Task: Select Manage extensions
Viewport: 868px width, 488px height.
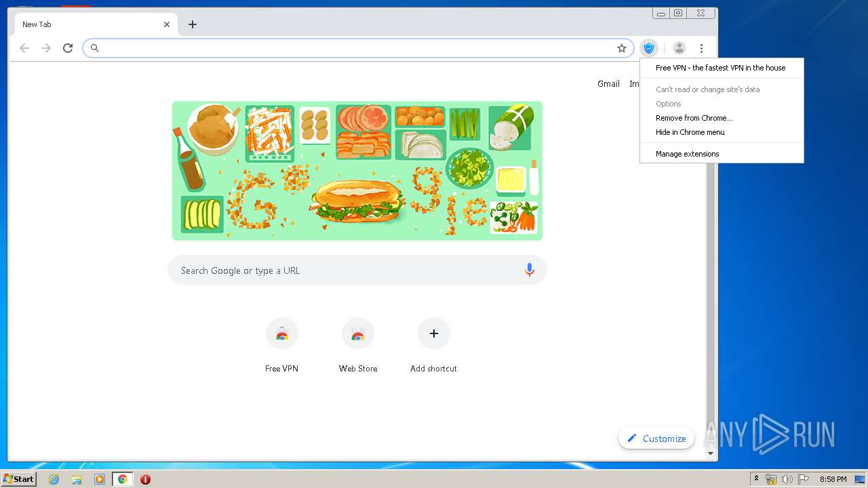Action: click(722, 154)
